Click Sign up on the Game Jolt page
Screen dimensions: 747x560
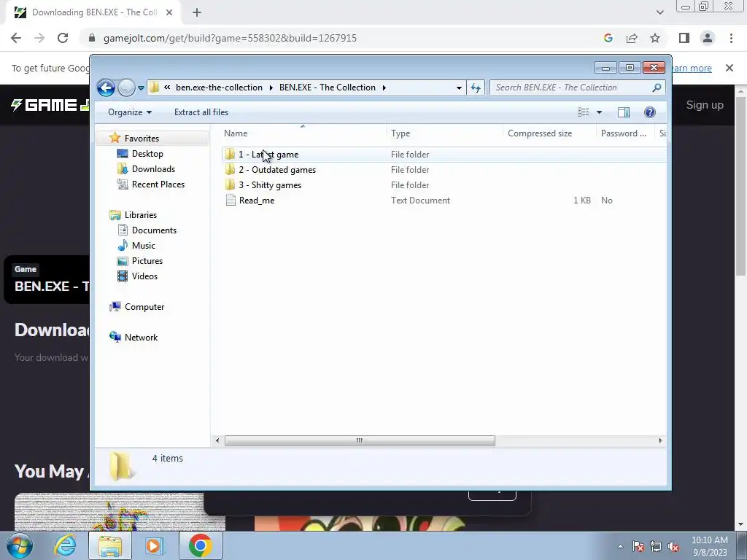[705, 105]
